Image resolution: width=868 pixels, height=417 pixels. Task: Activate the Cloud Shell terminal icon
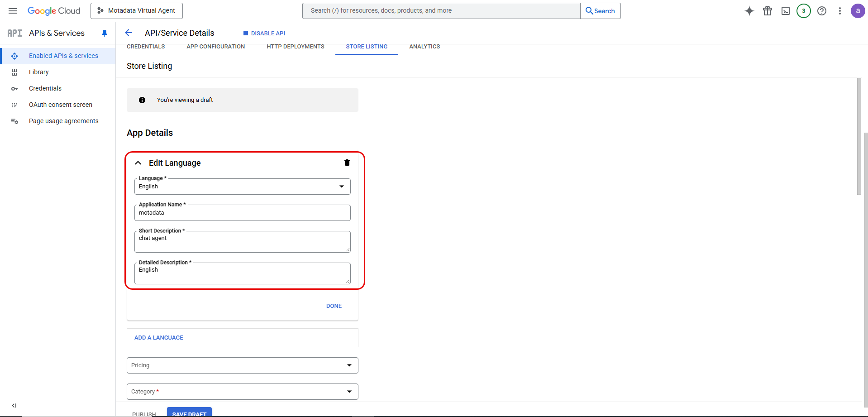tap(785, 10)
